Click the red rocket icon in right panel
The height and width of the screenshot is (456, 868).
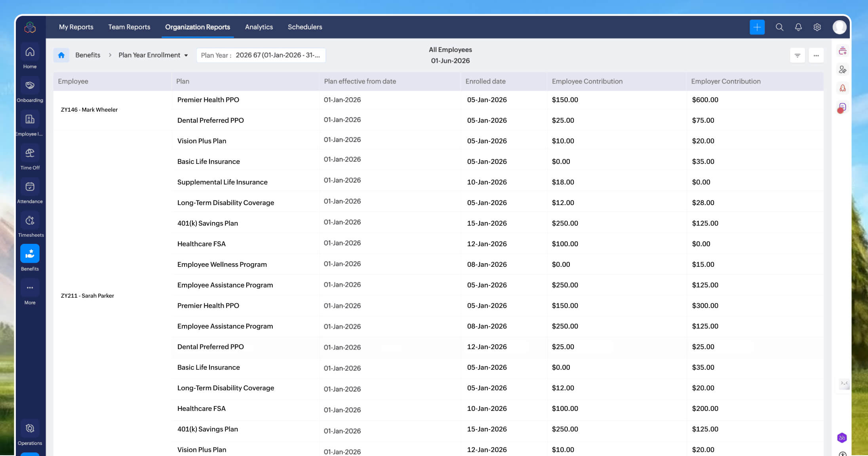[x=842, y=88]
